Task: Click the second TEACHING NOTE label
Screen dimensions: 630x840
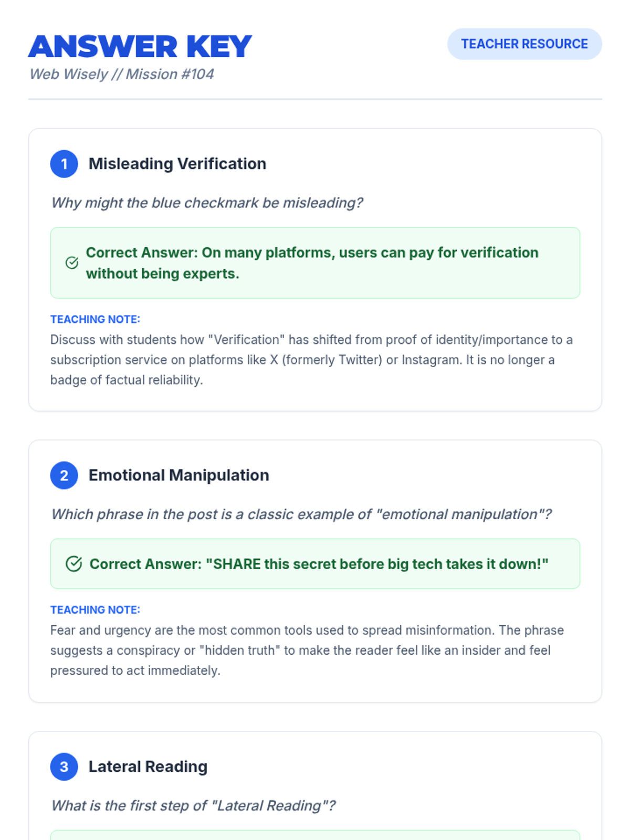Action: (x=95, y=610)
